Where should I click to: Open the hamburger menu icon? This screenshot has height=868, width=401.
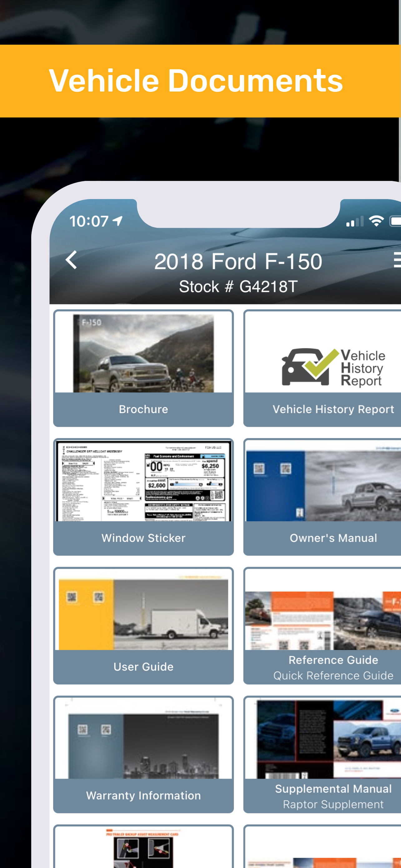(397, 260)
